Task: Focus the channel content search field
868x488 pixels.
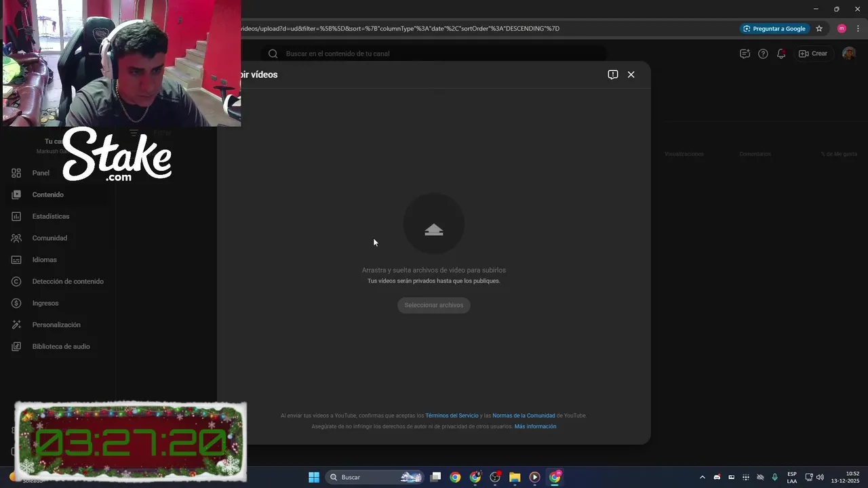Action: (x=434, y=54)
